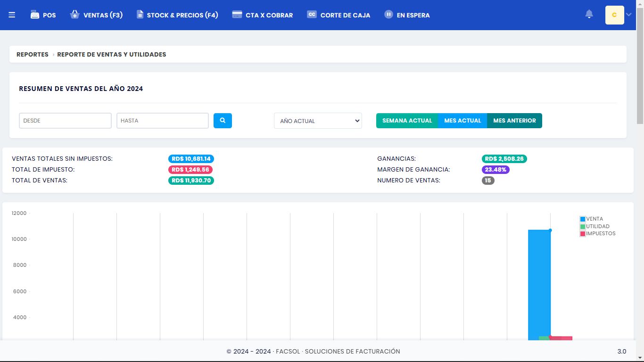Toggle VENTA series in chart legend
This screenshot has width=644, height=362.
pos(591,219)
